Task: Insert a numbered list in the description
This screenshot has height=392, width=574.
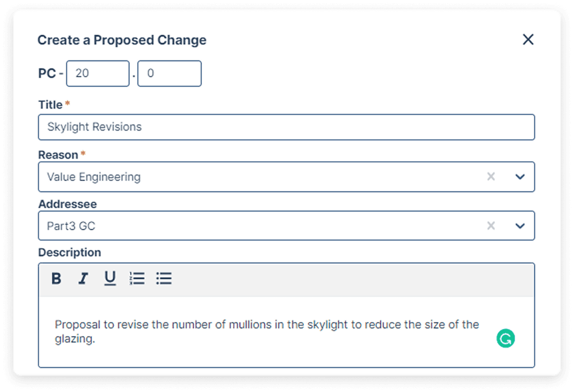Action: tap(137, 278)
